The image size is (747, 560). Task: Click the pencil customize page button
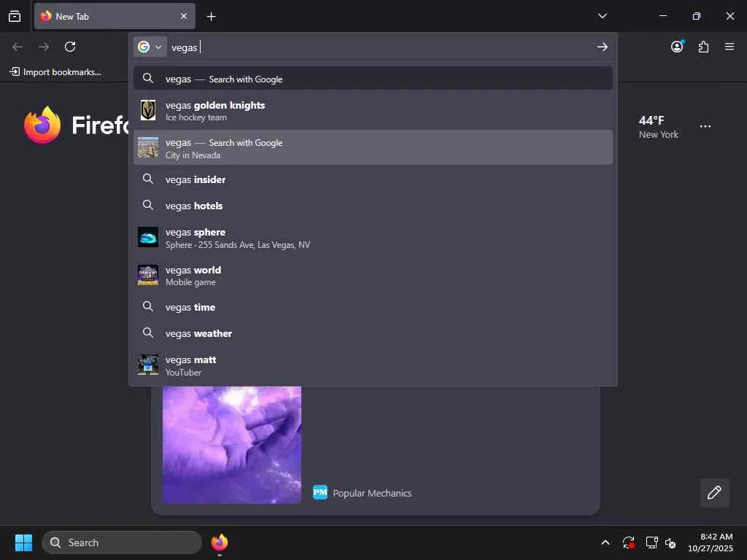click(715, 493)
